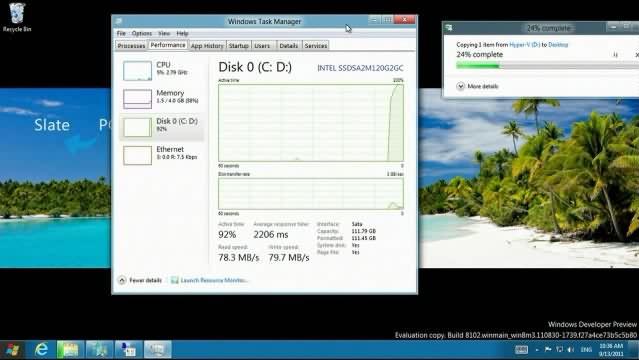
Task: Click the Disk active time graph
Action: coord(311,123)
